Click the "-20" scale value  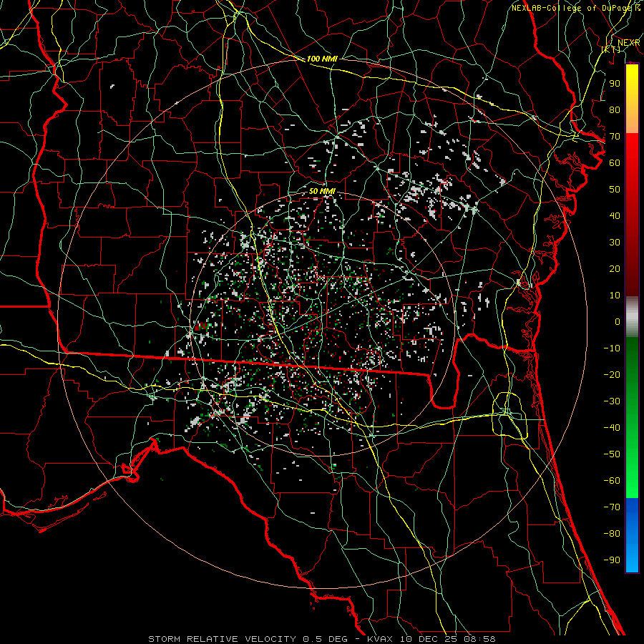(612, 374)
